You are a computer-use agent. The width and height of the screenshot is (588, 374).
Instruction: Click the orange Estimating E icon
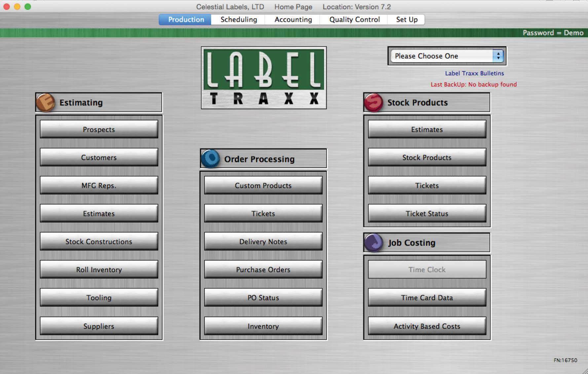tap(46, 103)
